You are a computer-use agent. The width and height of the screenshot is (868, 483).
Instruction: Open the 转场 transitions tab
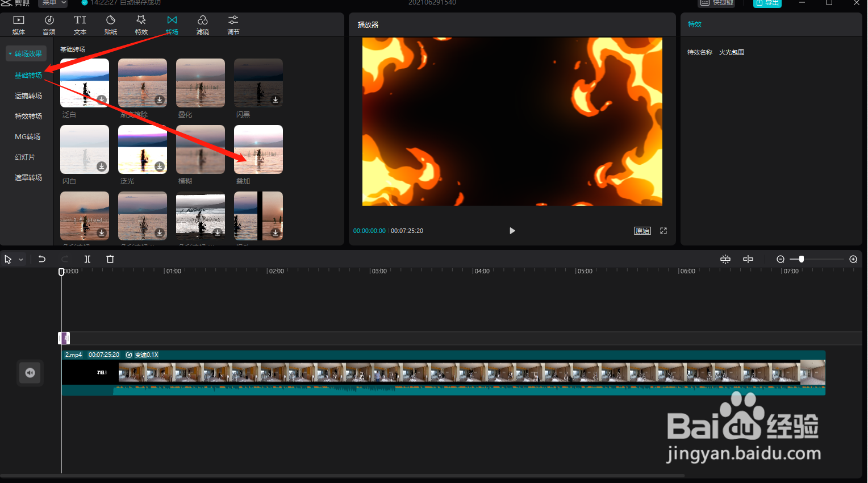click(x=172, y=25)
